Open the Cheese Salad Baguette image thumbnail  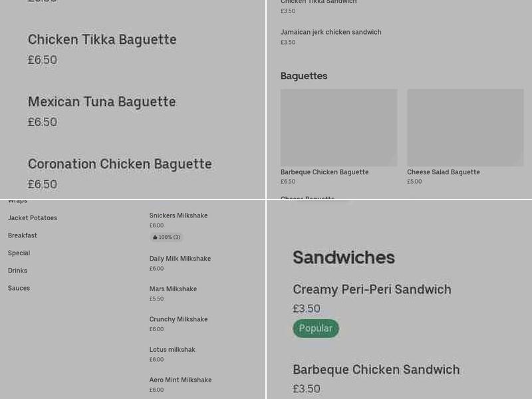tap(465, 128)
